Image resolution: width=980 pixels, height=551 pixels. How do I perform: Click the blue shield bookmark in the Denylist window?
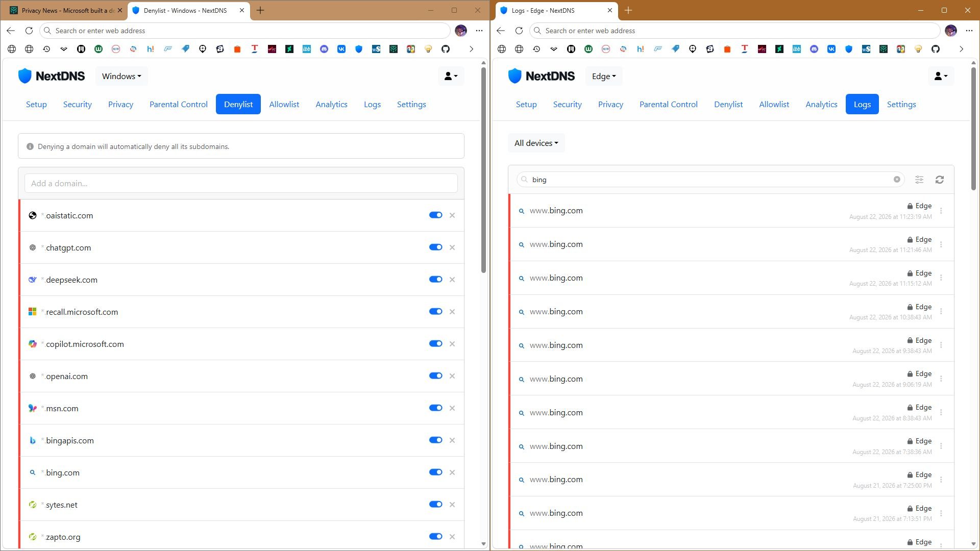tap(359, 49)
